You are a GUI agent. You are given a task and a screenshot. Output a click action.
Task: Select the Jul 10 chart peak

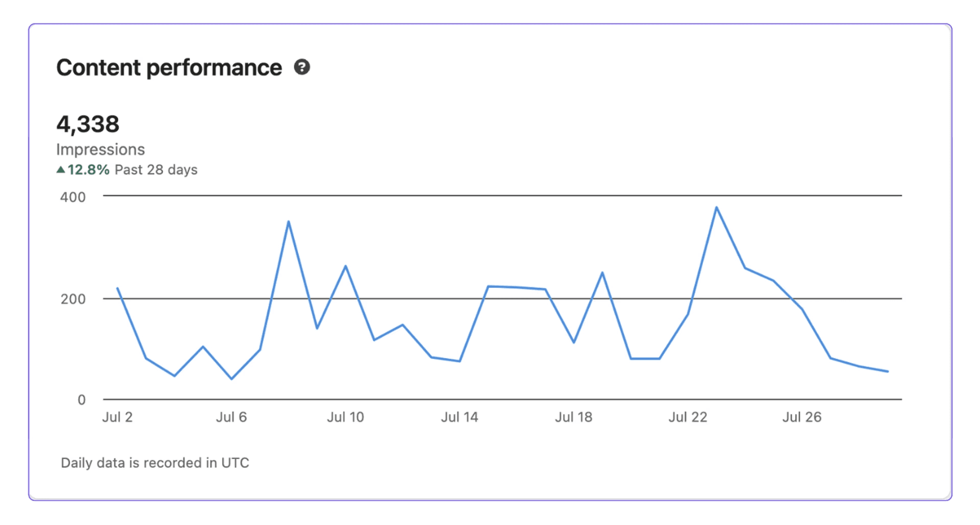346,266
